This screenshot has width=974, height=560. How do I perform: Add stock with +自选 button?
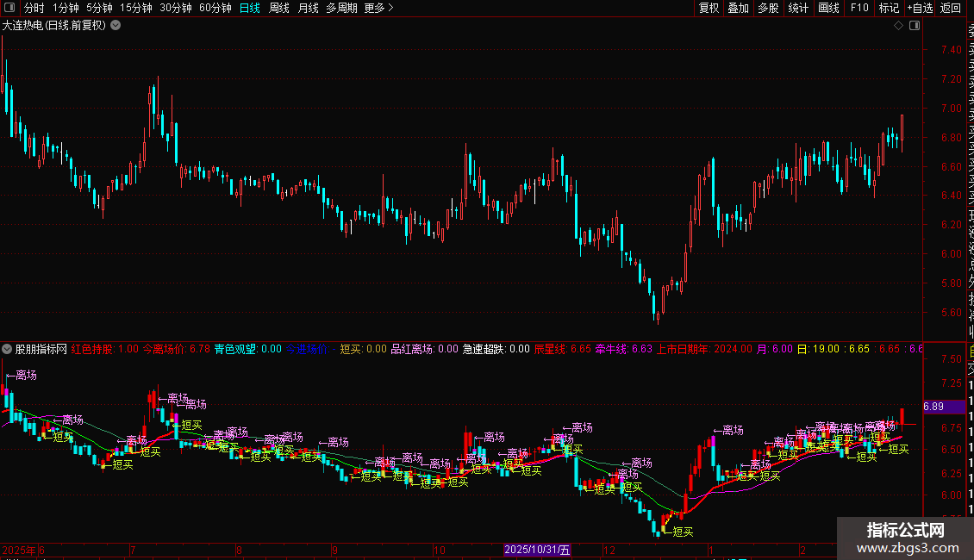point(920,8)
